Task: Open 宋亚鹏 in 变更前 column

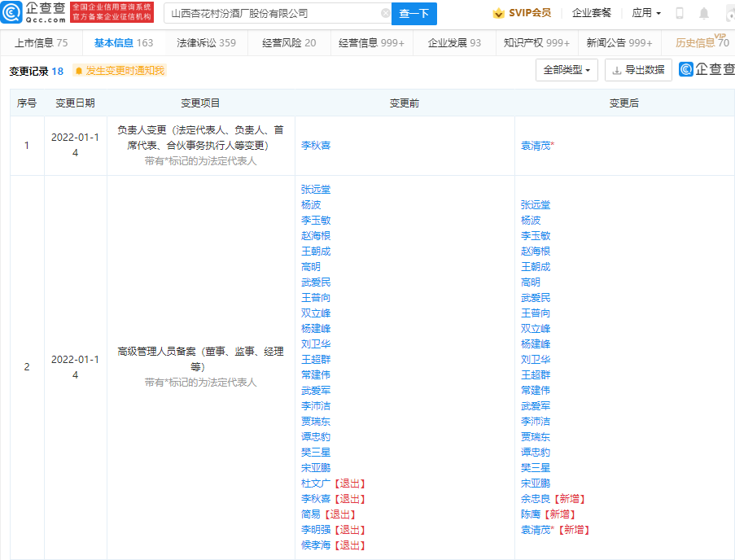Action: tap(316, 468)
